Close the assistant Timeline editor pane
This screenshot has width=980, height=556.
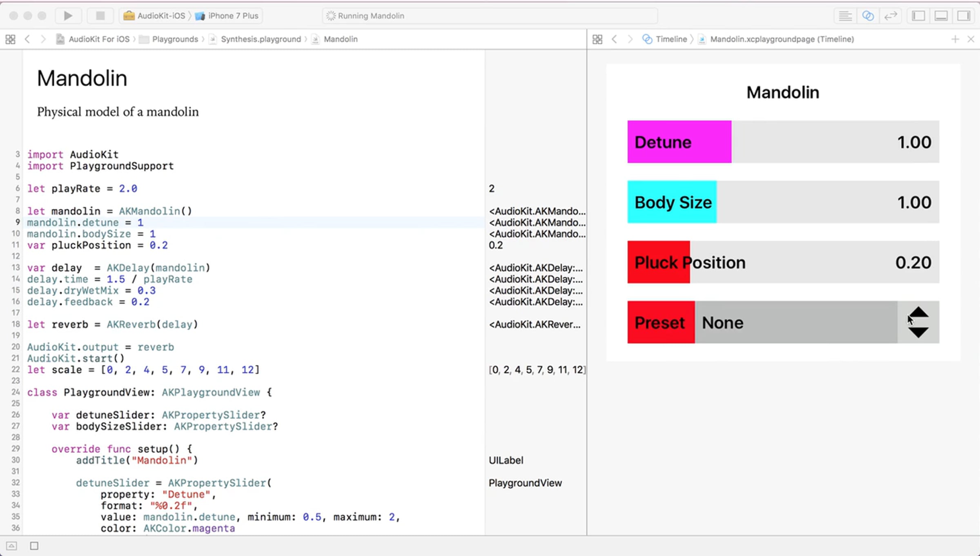pyautogui.click(x=971, y=39)
